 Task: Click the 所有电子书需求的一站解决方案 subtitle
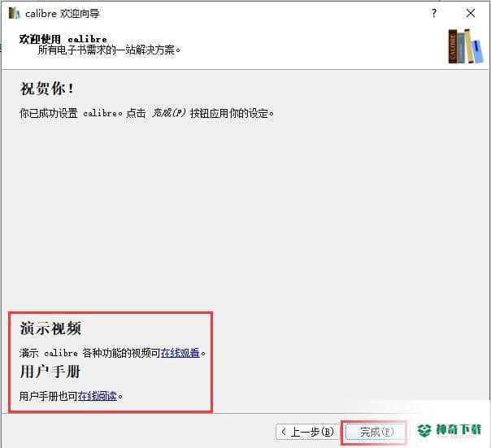(109, 50)
